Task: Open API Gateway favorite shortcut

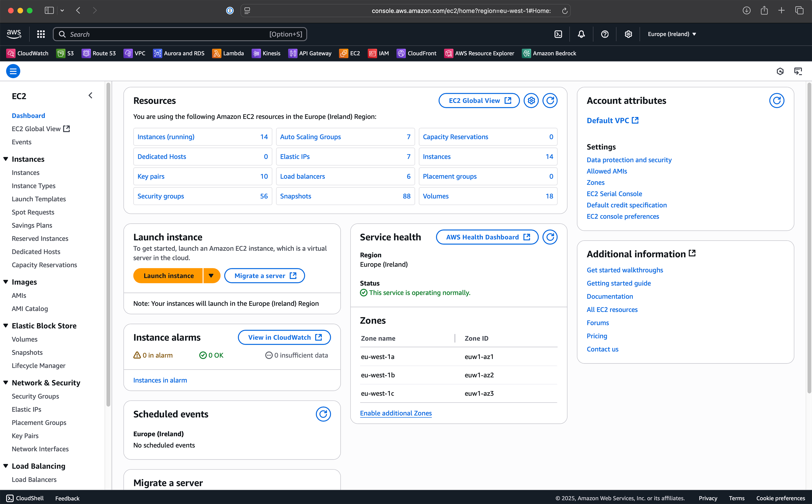Action: click(310, 53)
